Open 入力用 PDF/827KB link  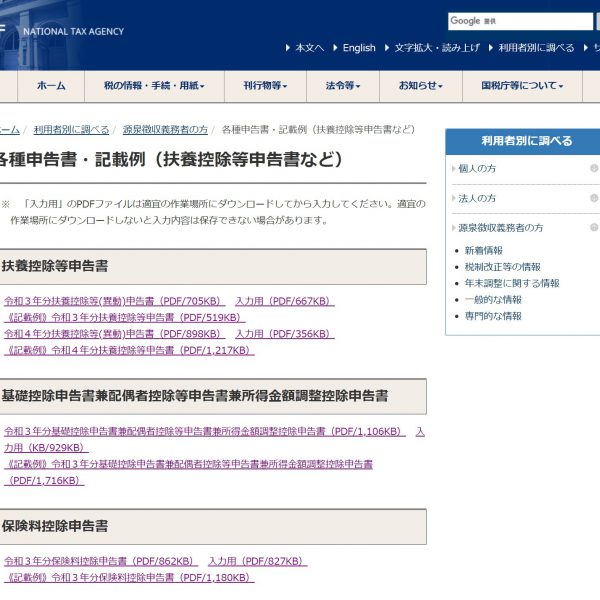tap(258, 561)
